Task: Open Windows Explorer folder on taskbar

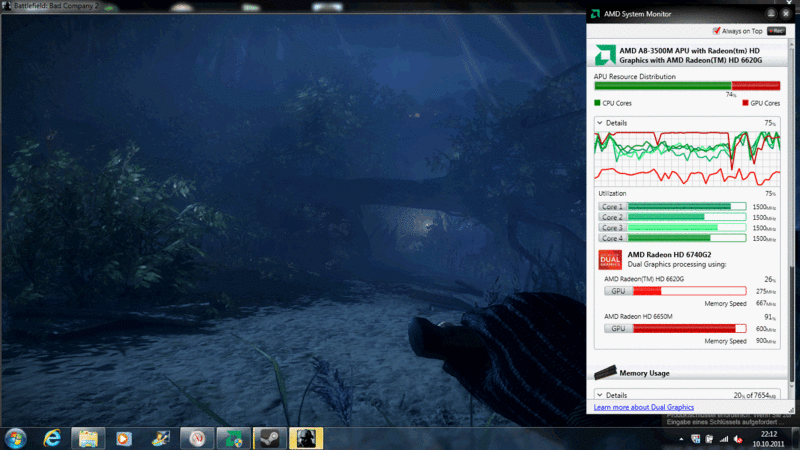Action: pos(88,438)
